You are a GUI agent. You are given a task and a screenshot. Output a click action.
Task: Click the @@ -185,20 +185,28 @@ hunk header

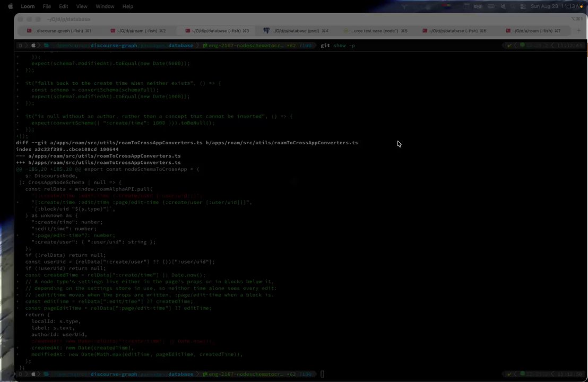coord(108,169)
